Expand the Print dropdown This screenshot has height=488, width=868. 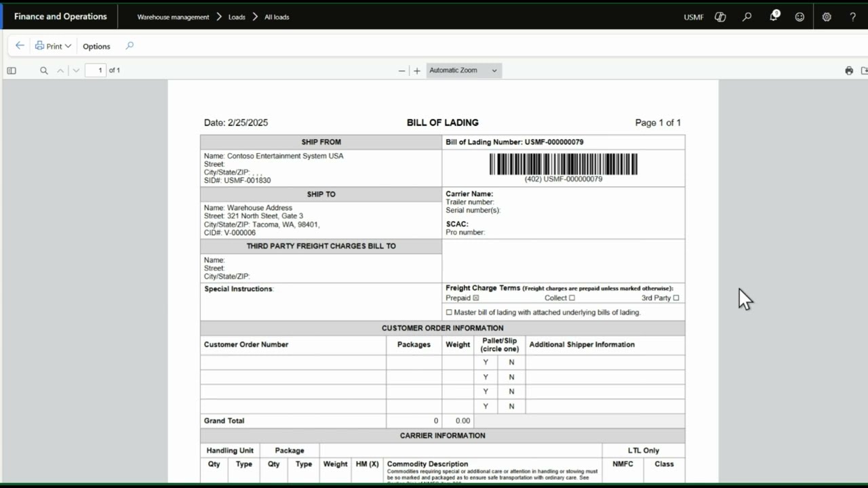(x=53, y=46)
